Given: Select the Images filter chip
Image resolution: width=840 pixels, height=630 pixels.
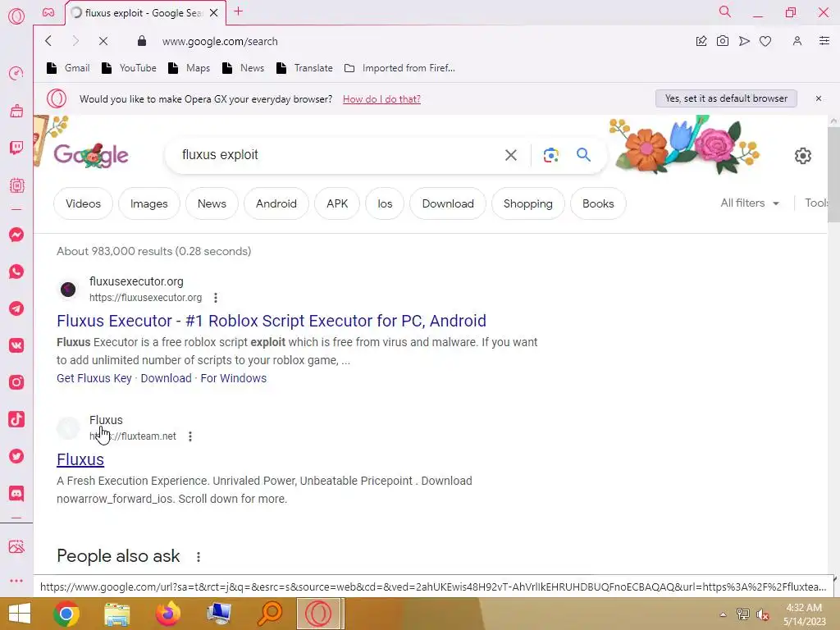Looking at the screenshot, I should pos(149,203).
